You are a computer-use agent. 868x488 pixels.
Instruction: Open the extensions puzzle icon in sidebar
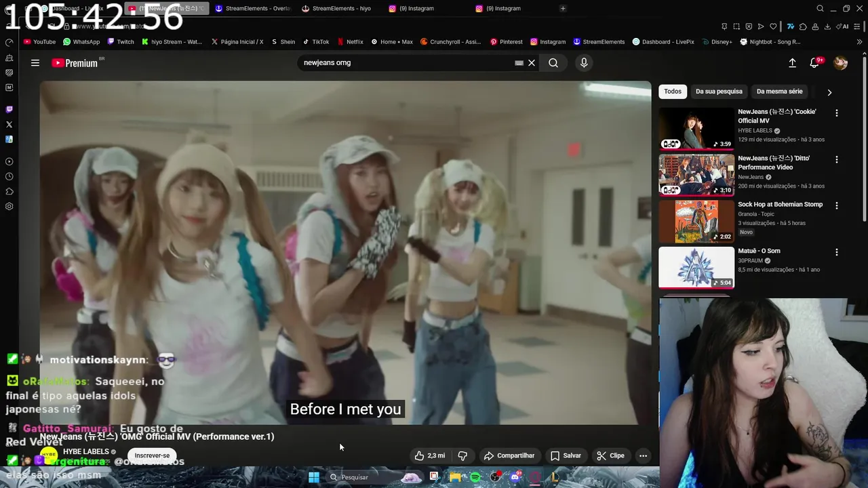pyautogui.click(x=9, y=191)
